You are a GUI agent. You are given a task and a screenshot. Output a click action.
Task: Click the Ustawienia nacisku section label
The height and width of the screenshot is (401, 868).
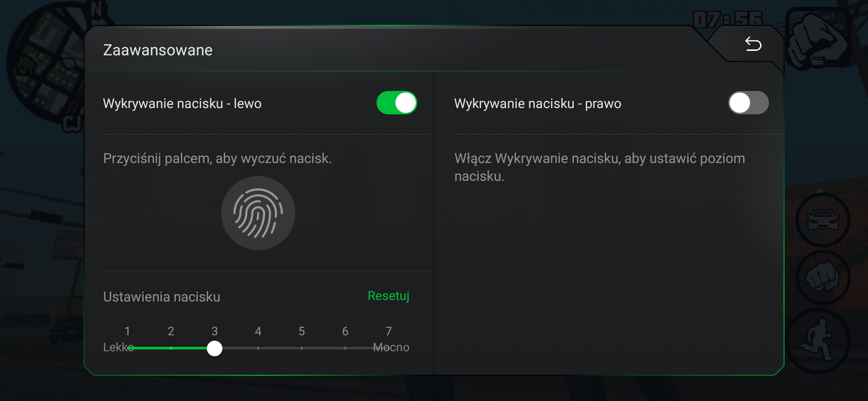click(x=161, y=297)
